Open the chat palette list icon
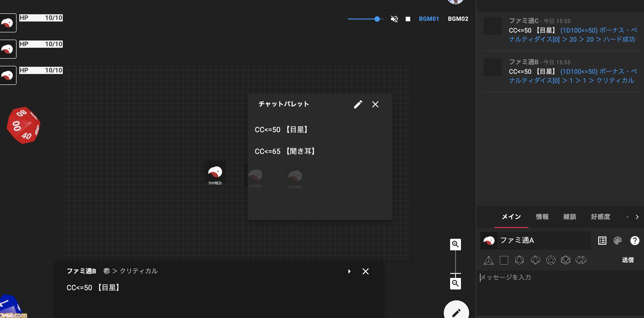This screenshot has width=644, height=318. (x=602, y=241)
